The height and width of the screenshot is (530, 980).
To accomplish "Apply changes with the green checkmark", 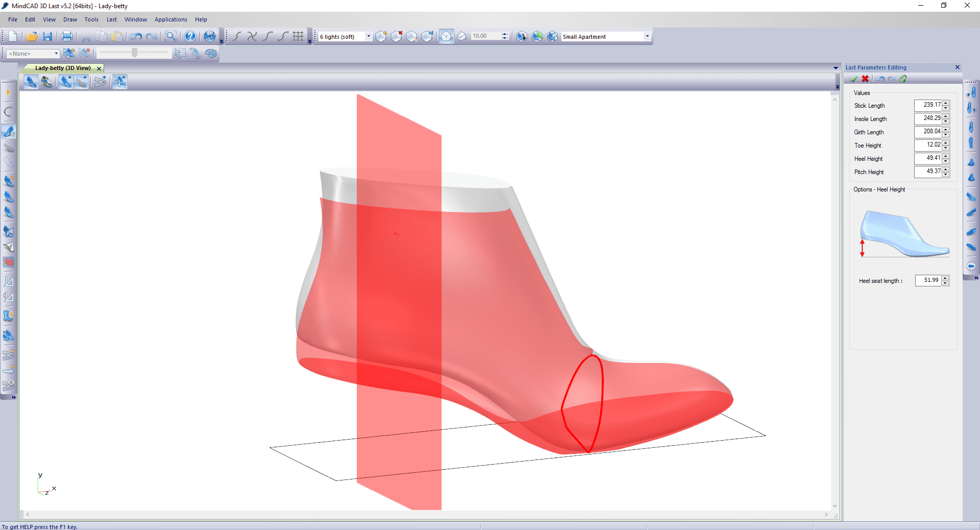I will click(854, 79).
